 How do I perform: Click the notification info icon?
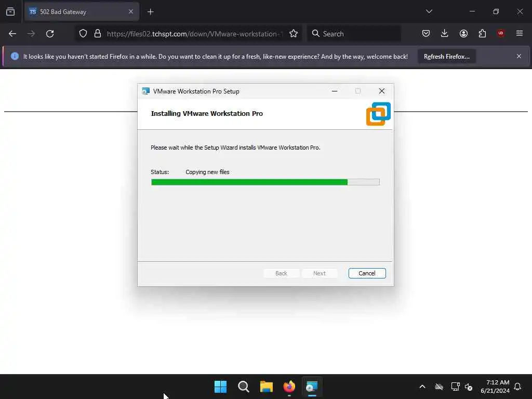click(15, 56)
